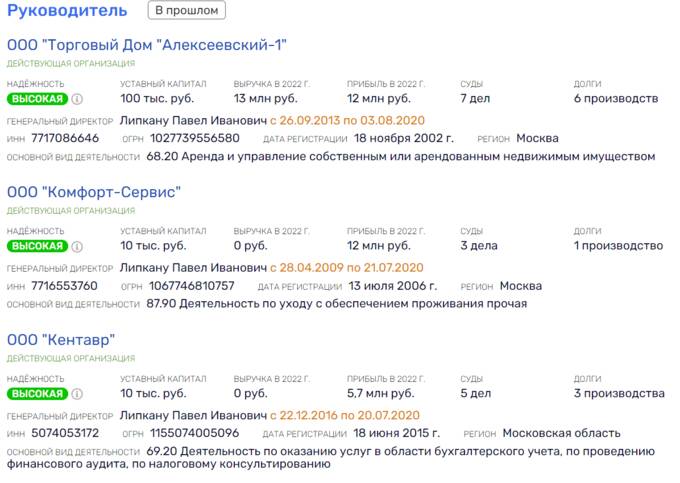Viewport: 680px width, 483px height.
Task: Open ООО "Торговый Дом "Алексеевский-1" company link
Action: click(x=147, y=45)
